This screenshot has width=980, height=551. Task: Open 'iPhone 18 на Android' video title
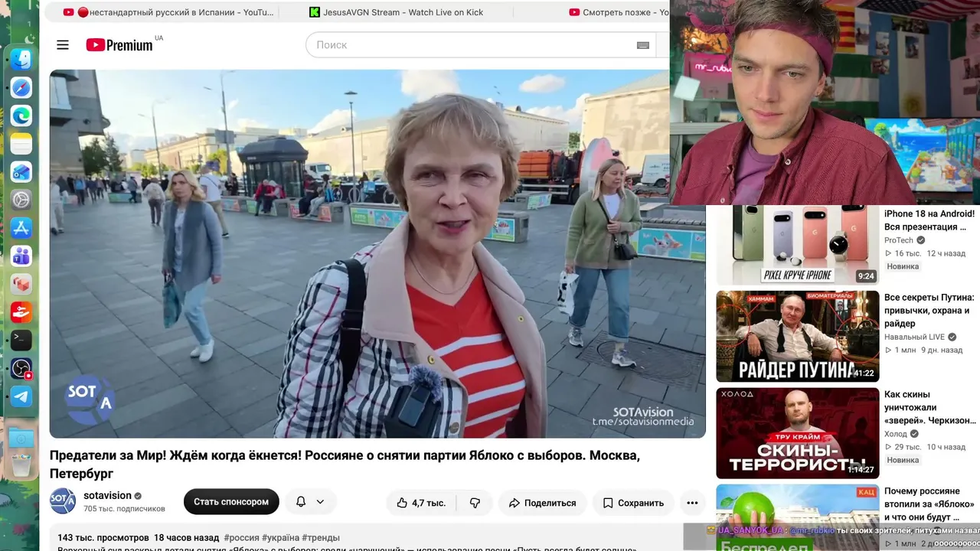coord(929,220)
